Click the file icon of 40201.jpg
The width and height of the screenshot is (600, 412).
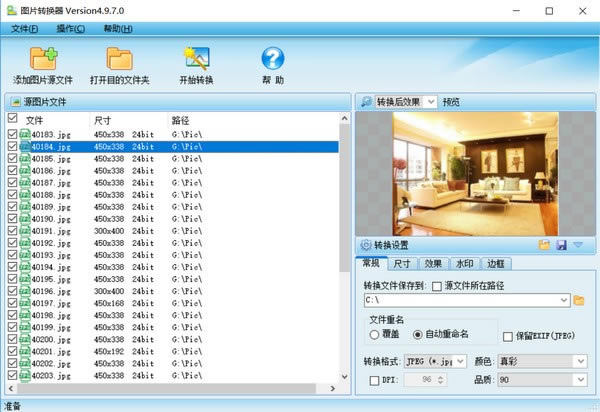tap(25, 351)
